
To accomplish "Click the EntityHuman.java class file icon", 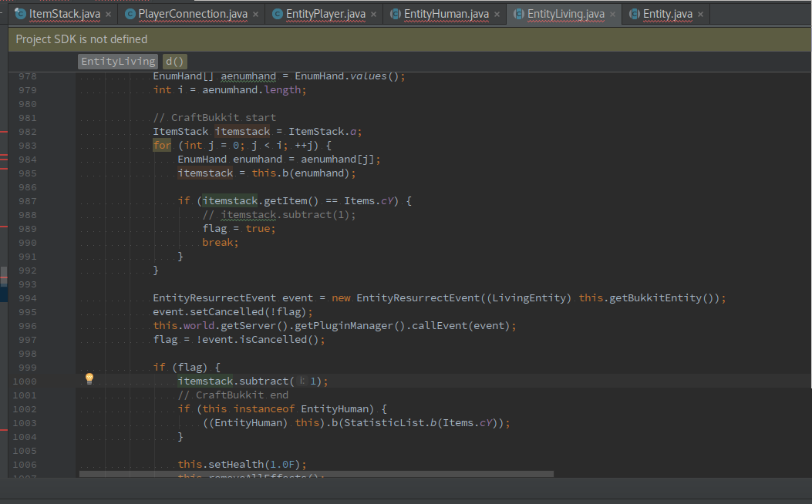I will point(395,14).
